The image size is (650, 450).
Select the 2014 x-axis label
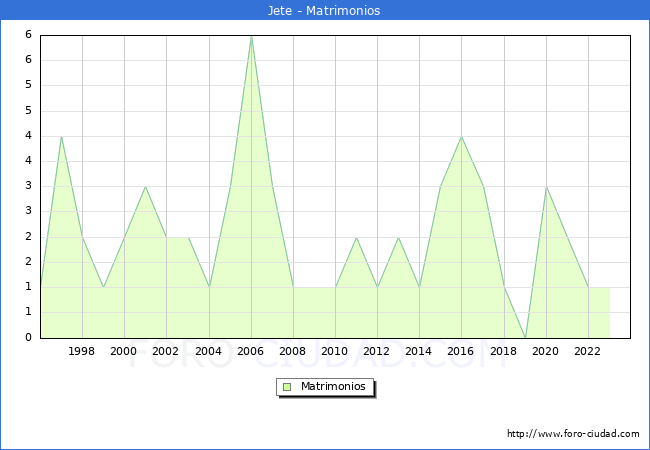point(418,351)
